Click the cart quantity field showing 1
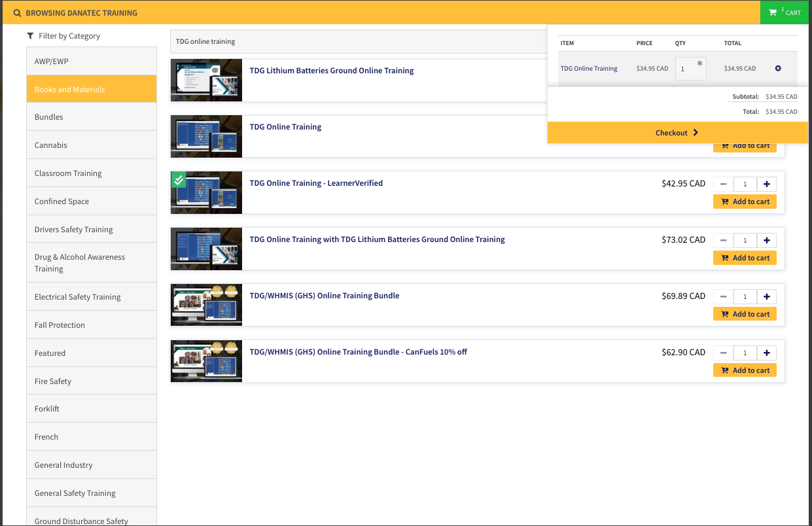 click(690, 68)
